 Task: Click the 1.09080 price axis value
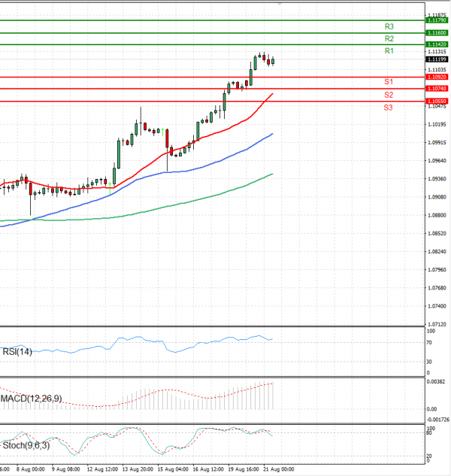pos(437,197)
